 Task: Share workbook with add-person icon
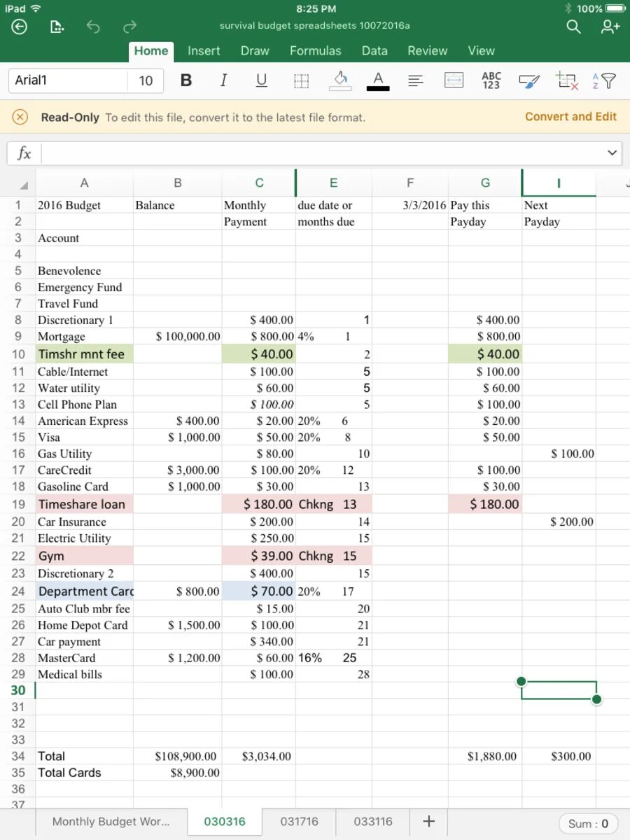pyautogui.click(x=610, y=27)
